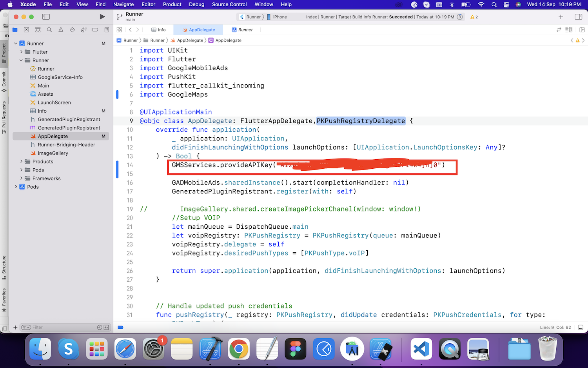The image size is (588, 368).
Task: Jump to next issue arrow
Action: 583,40
